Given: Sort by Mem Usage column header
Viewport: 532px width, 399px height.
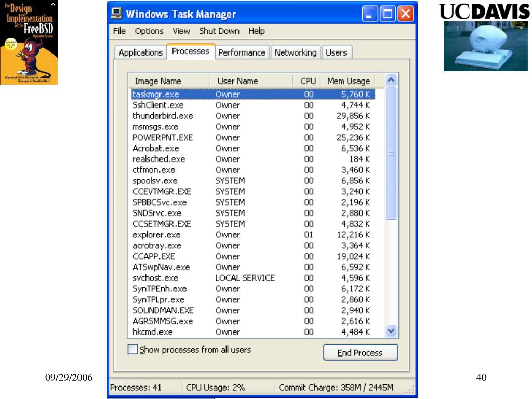Looking at the screenshot, I should pos(348,81).
